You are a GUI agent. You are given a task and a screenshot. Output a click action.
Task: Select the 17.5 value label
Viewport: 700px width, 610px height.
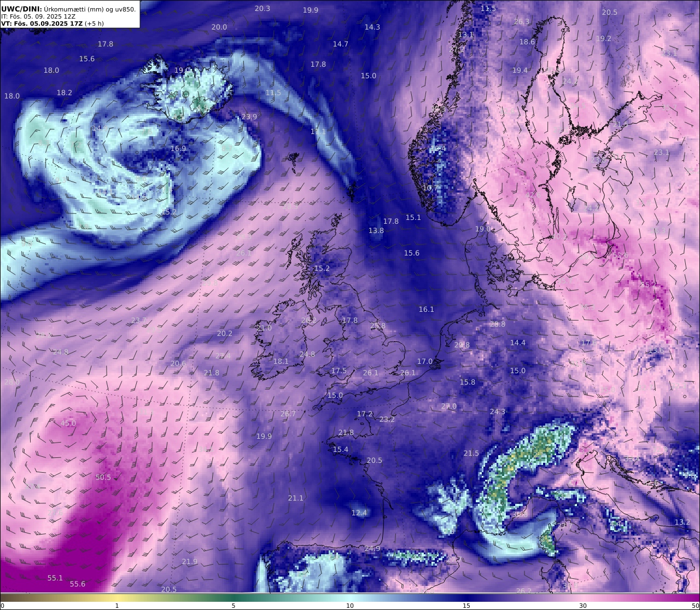[339, 371]
